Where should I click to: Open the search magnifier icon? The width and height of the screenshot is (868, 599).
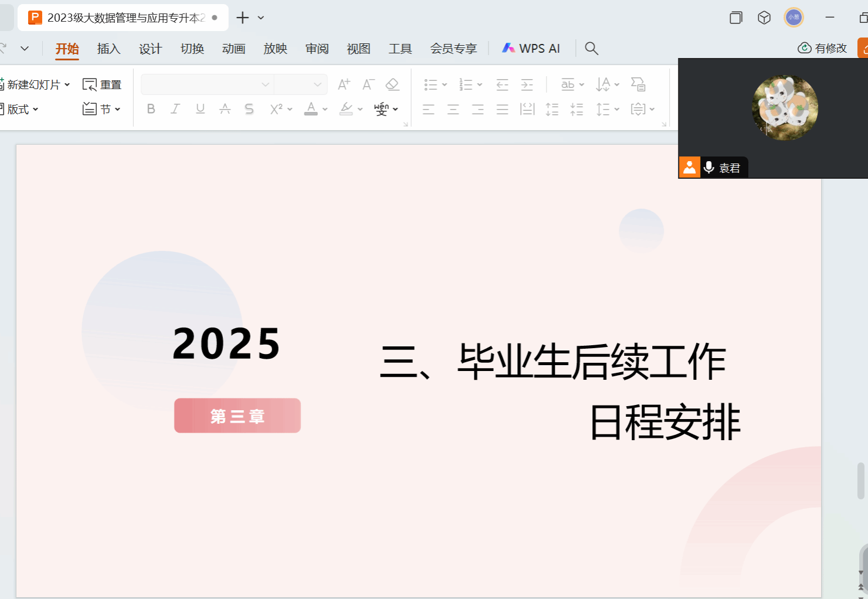[x=591, y=49]
